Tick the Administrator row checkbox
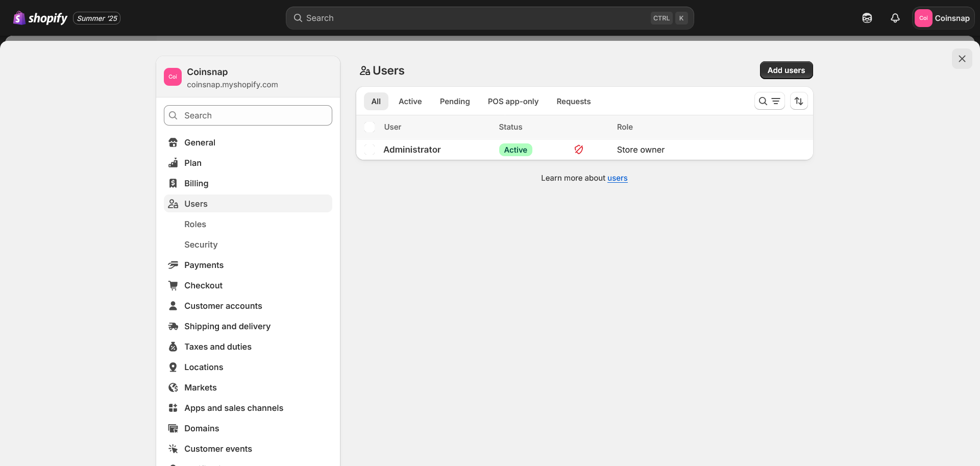This screenshot has height=466, width=980. pos(370,150)
